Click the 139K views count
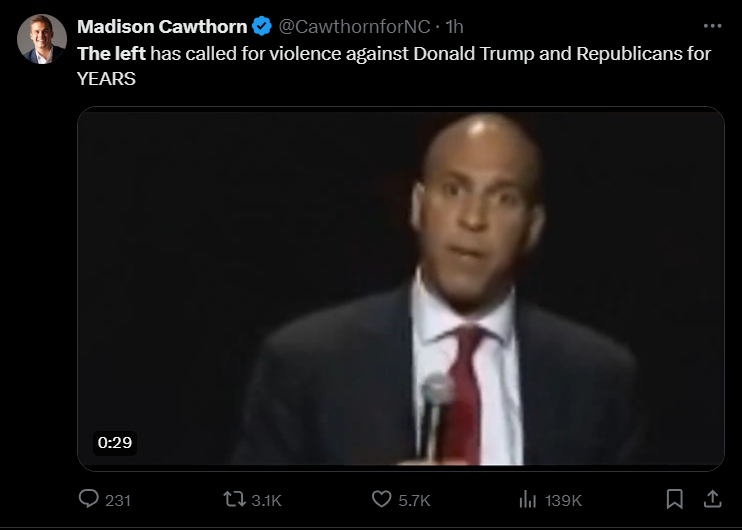Viewport: 742px width, 530px height. (563, 501)
